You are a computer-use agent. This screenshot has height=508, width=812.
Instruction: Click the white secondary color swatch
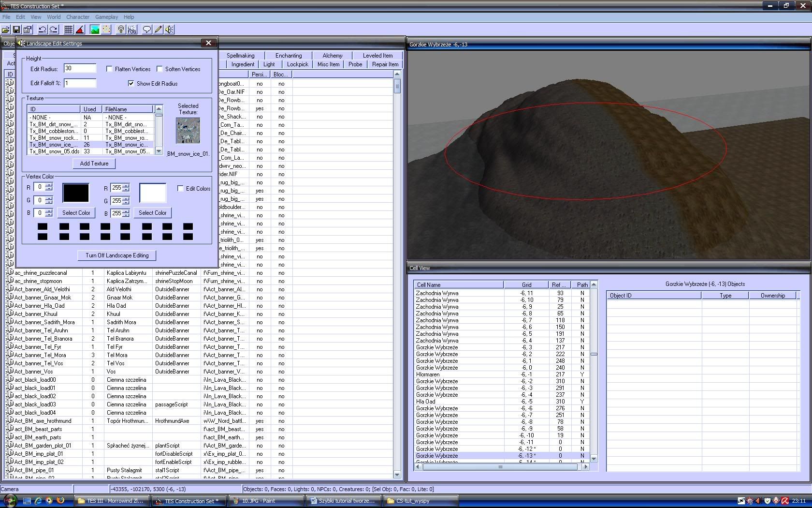153,193
